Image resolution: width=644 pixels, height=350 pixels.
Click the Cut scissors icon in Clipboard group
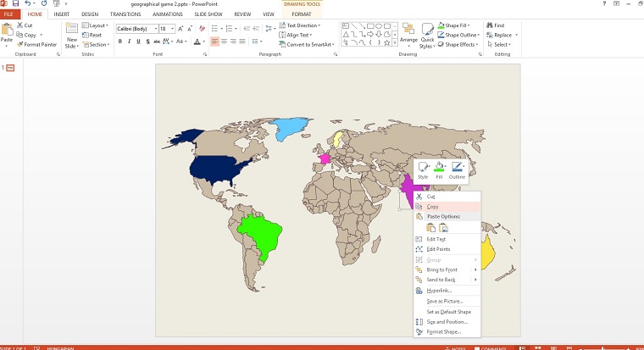(x=19, y=25)
